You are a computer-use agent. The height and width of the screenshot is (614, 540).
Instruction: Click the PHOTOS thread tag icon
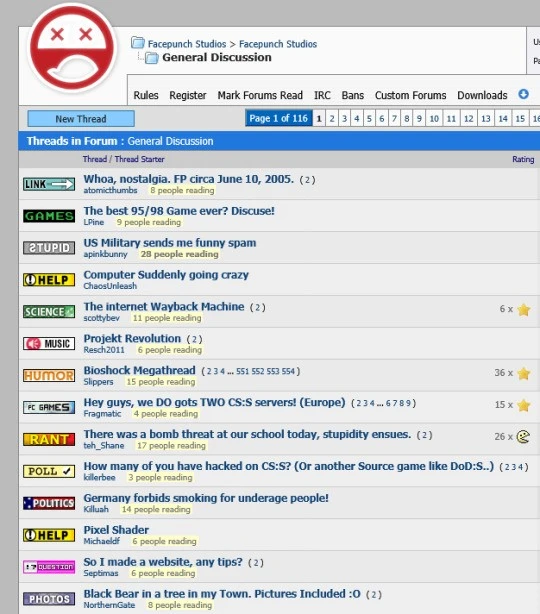49,599
